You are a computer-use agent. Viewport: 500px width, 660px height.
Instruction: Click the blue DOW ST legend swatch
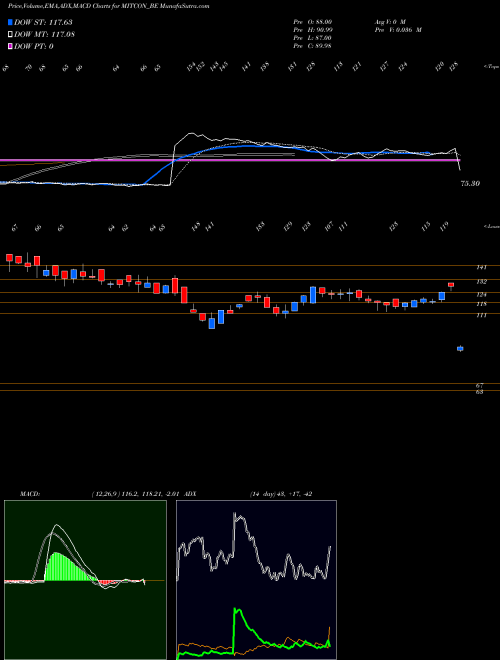coord(11,22)
